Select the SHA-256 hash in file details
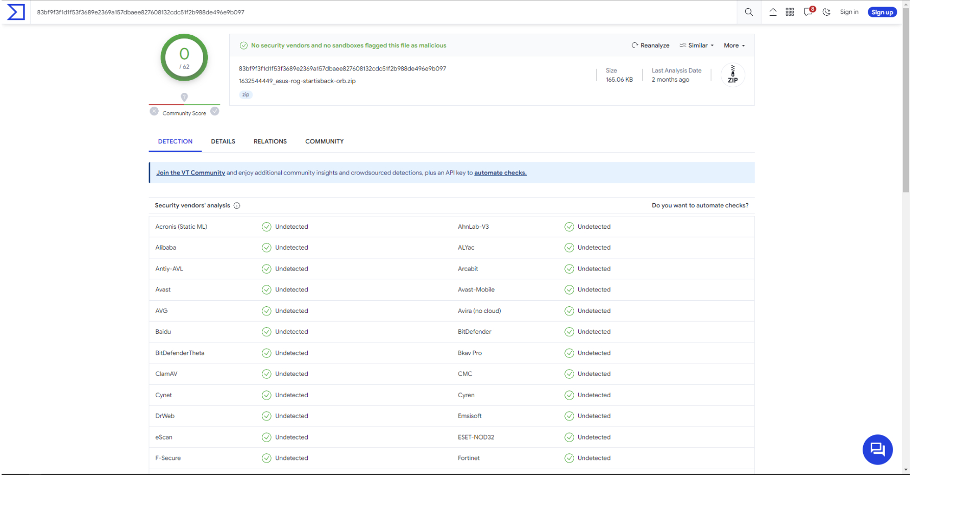Screen dimensions: 980x511 (342, 69)
